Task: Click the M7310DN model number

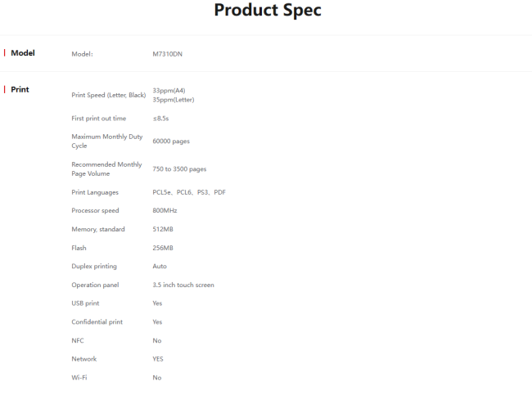Action: pyautogui.click(x=168, y=54)
